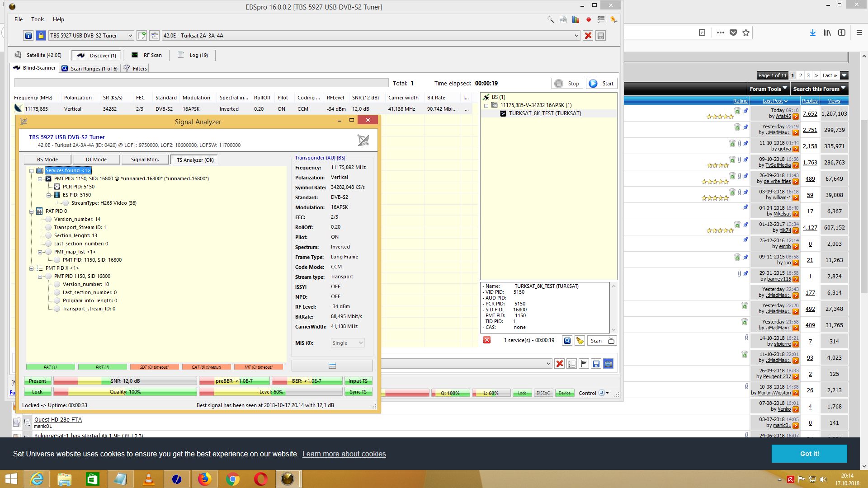
Task: Click the red X icon beside service count
Action: [x=487, y=340]
